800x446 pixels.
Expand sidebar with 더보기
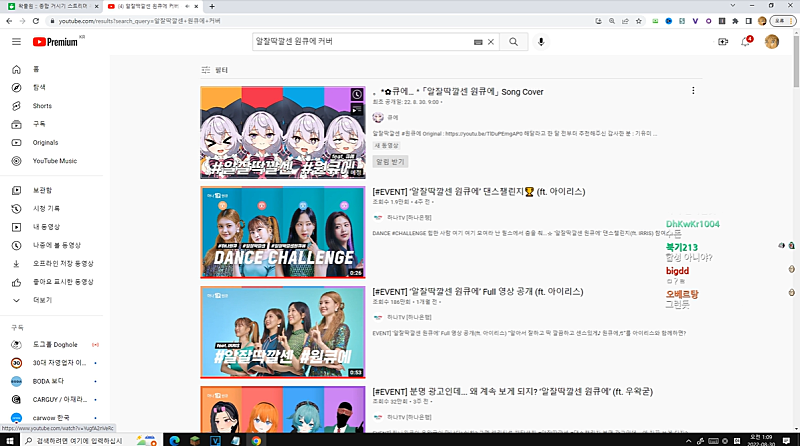click(x=43, y=299)
